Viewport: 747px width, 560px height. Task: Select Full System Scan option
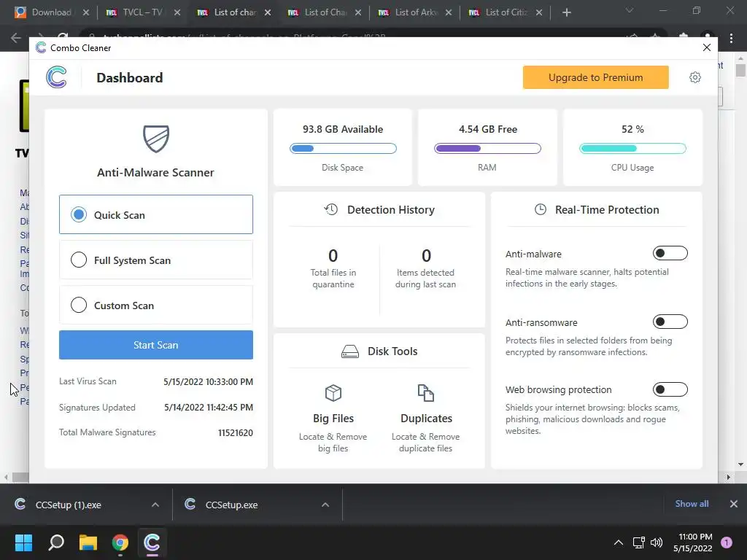point(156,260)
